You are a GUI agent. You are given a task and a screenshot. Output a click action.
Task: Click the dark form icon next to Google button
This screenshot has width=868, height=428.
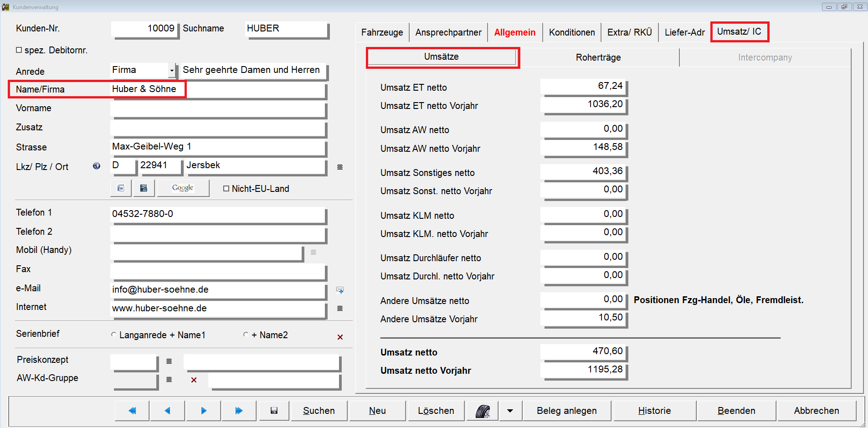144,188
